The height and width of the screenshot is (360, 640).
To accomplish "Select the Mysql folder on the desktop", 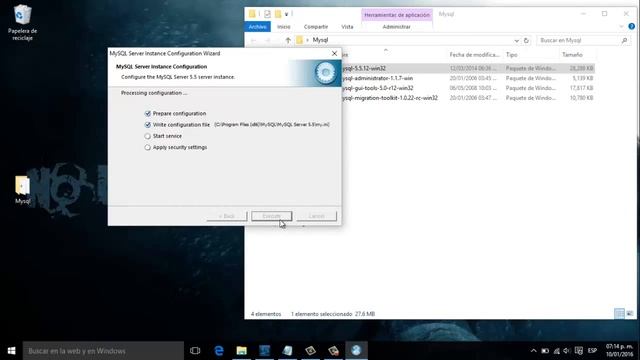I will pyautogui.click(x=22, y=190).
